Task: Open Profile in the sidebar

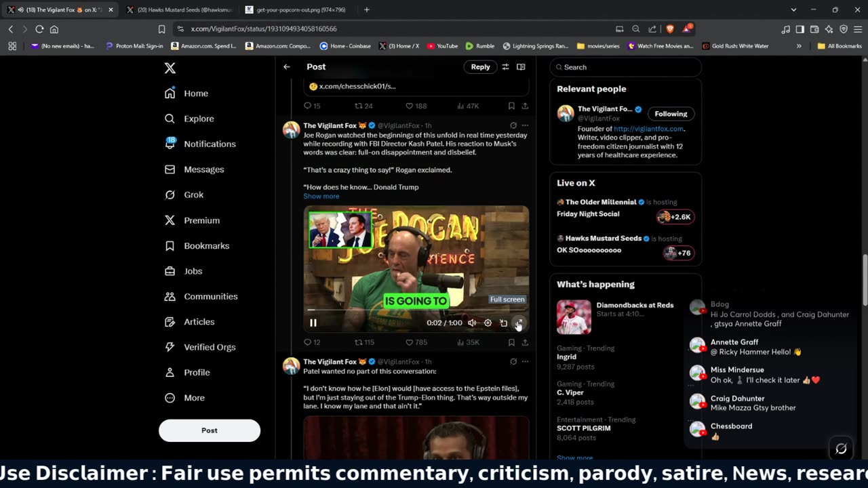Action: click(x=187, y=372)
